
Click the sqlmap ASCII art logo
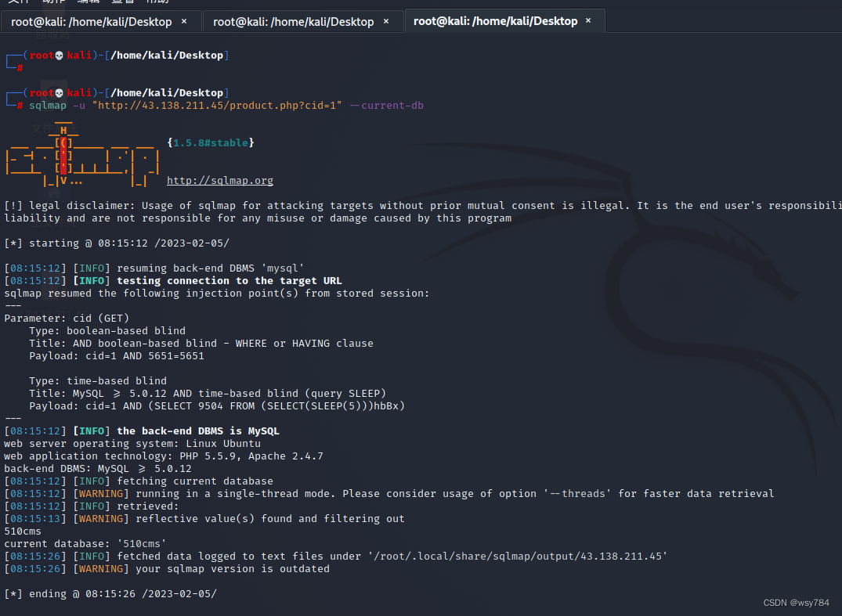click(x=82, y=156)
